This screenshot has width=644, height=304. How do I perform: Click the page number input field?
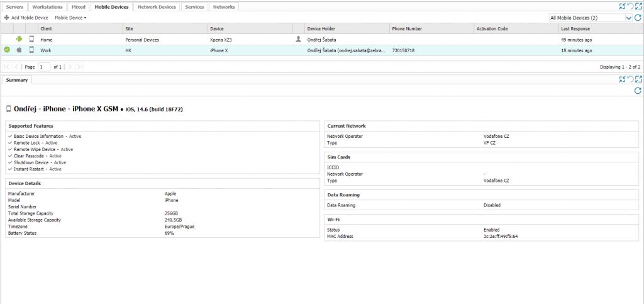43,67
